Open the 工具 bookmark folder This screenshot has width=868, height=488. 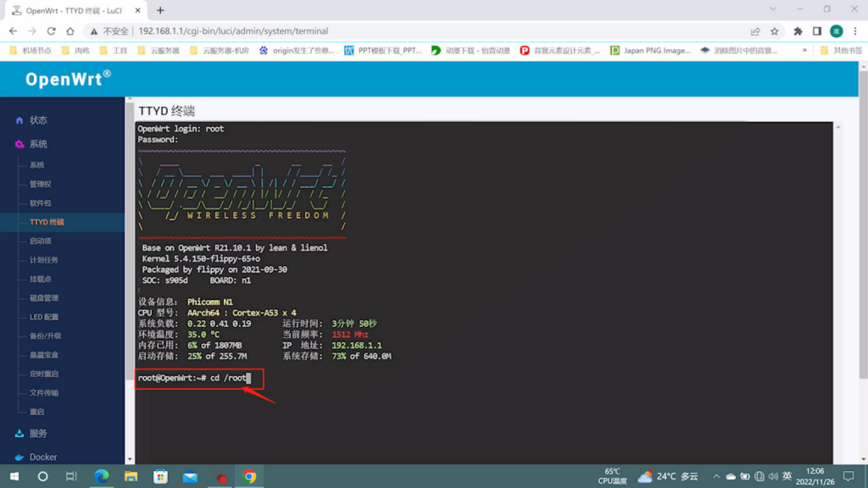[x=114, y=50]
